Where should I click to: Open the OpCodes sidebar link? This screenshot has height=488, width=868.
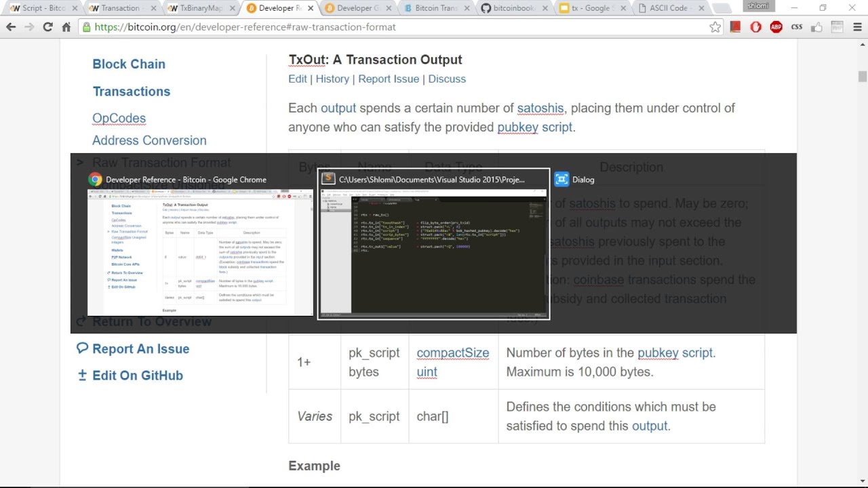(x=119, y=118)
